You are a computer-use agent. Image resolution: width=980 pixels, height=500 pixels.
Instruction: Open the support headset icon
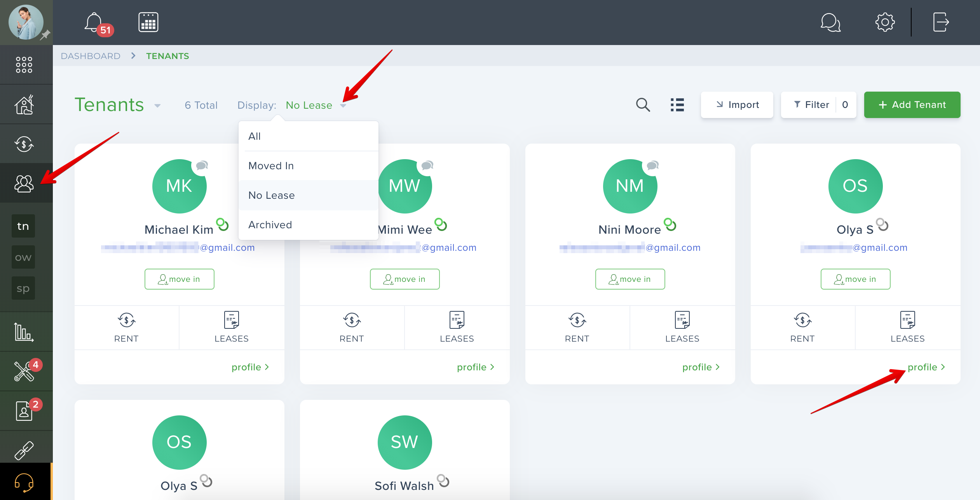[24, 483]
